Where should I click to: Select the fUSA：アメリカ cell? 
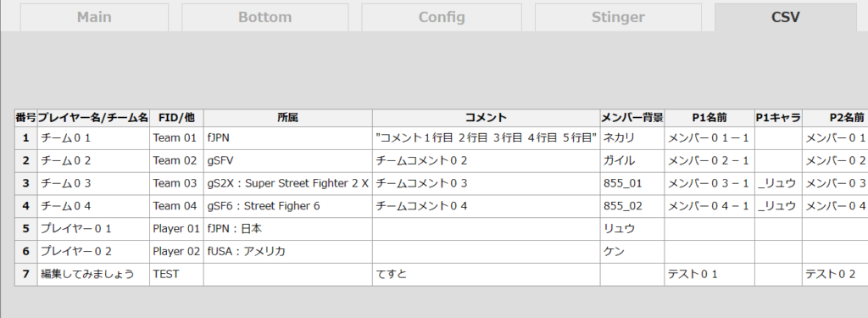(x=288, y=252)
